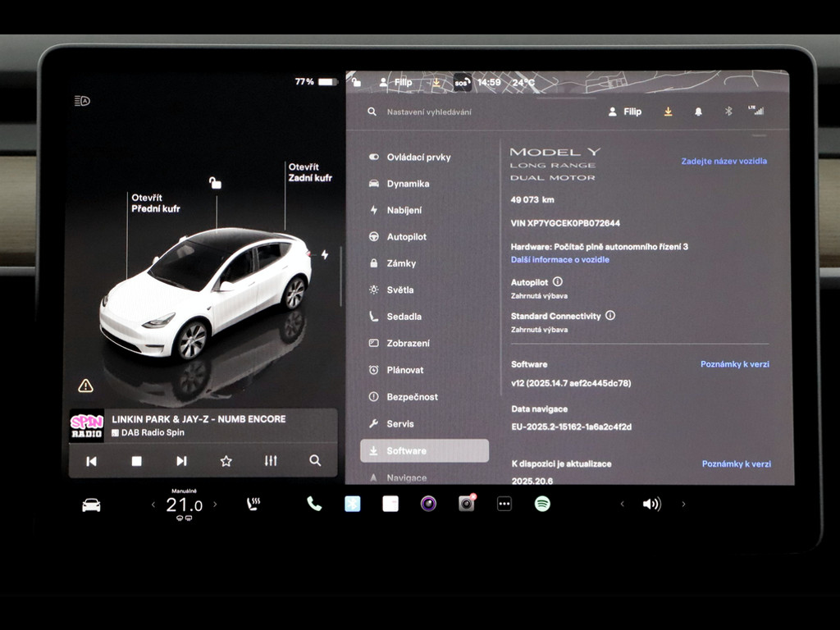Viewport: 840px width, 630px height.
Task: Skip to previous radio station
Action: point(92,461)
